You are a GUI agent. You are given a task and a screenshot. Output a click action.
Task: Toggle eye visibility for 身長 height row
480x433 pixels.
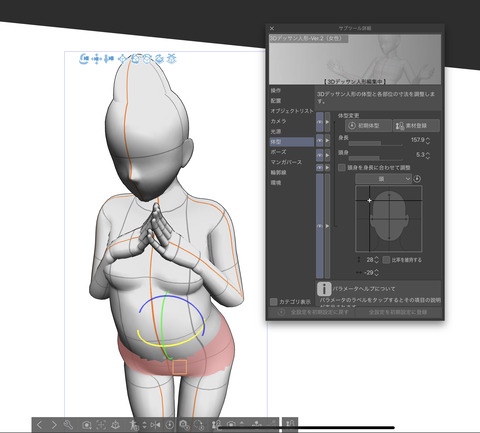320,141
